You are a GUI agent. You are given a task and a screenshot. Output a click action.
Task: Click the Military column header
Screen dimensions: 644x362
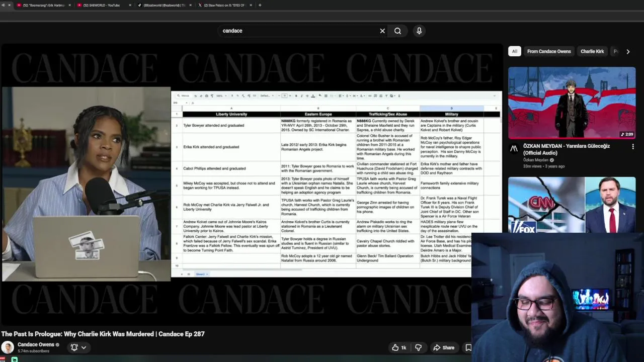pos(451,114)
